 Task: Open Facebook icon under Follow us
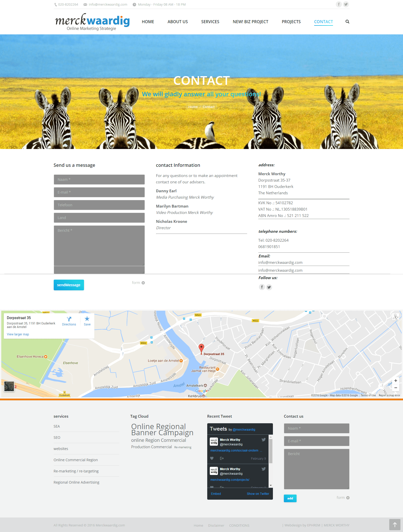(262, 287)
